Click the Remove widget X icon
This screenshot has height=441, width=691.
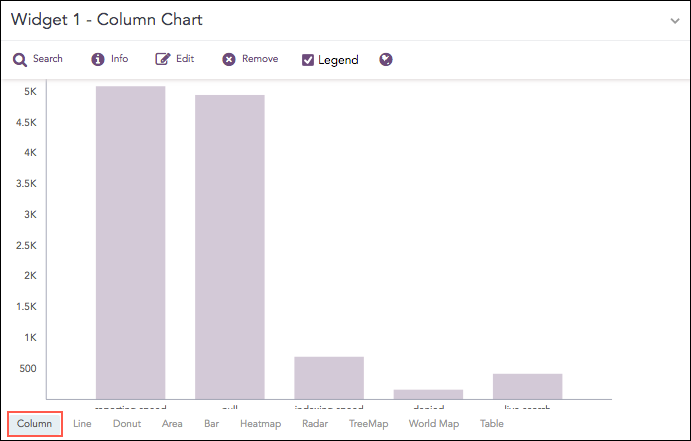pos(229,60)
